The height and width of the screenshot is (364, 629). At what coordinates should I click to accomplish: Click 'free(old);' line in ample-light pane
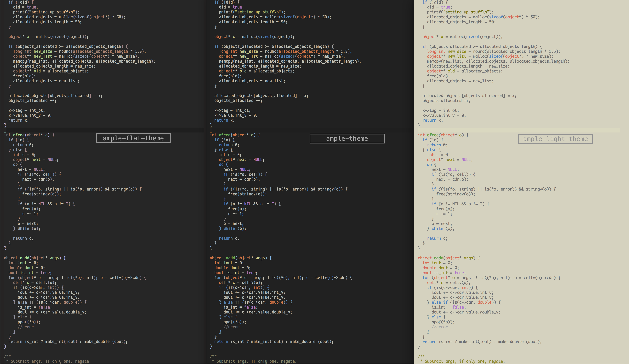tap(438, 76)
